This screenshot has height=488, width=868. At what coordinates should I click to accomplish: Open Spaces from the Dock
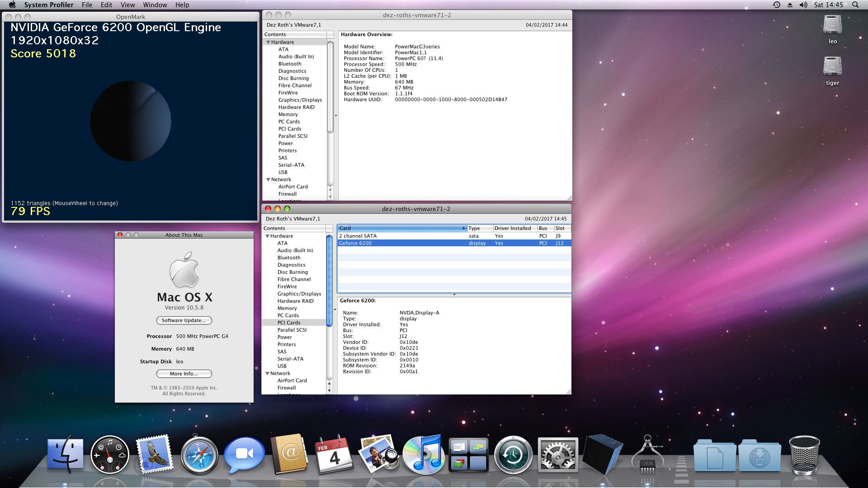(468, 455)
